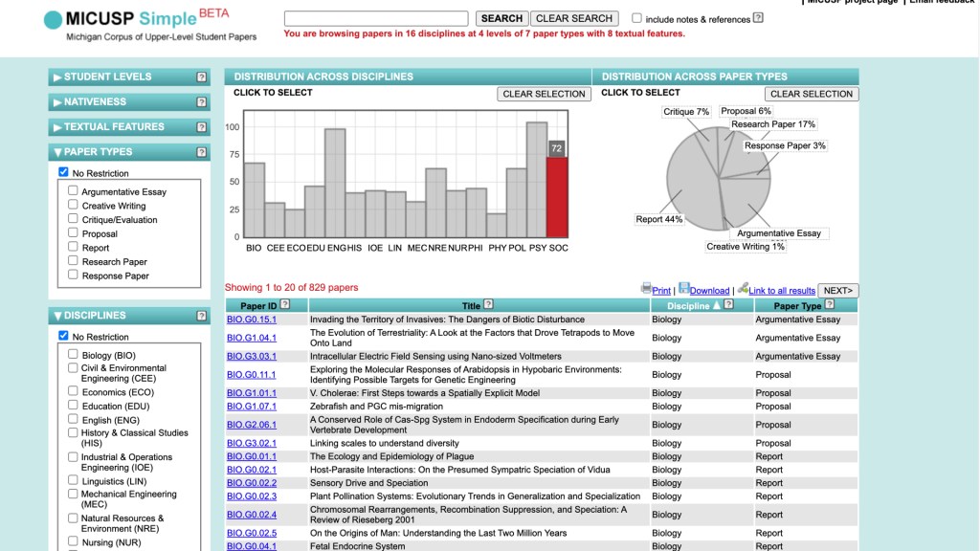The width and height of the screenshot is (980, 551).
Task: Click the printer icon above results table
Action: [646, 289]
